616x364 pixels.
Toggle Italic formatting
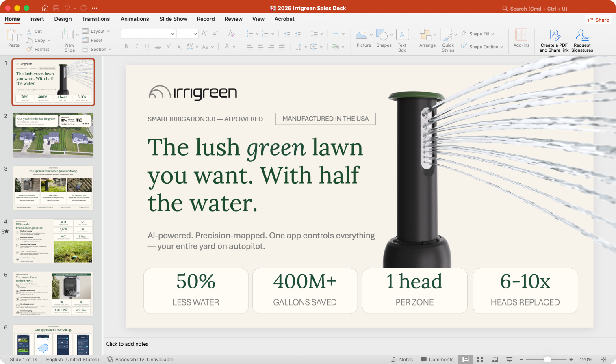[x=137, y=47]
